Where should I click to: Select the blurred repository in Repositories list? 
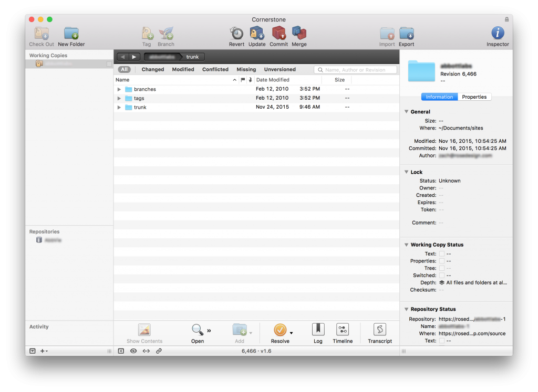pos(53,240)
